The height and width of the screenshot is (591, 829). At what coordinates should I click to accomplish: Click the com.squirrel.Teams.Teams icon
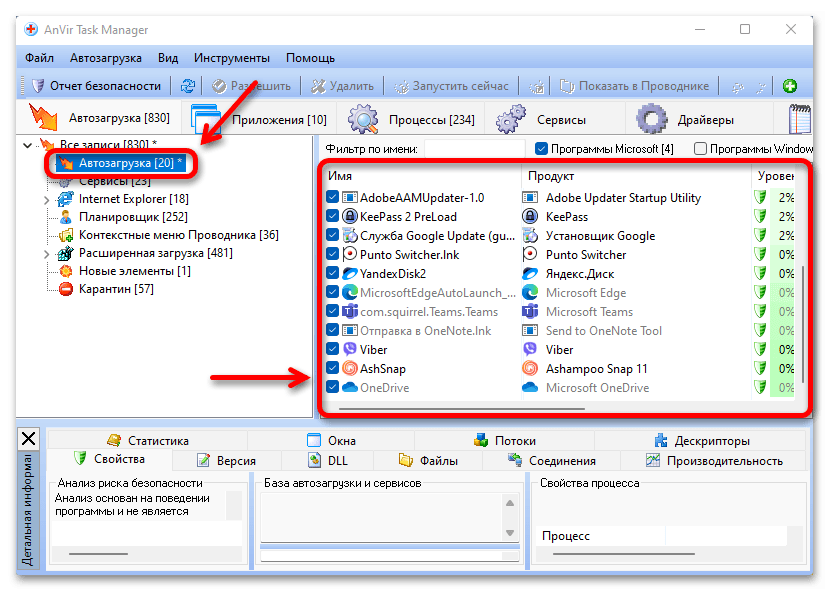click(350, 311)
